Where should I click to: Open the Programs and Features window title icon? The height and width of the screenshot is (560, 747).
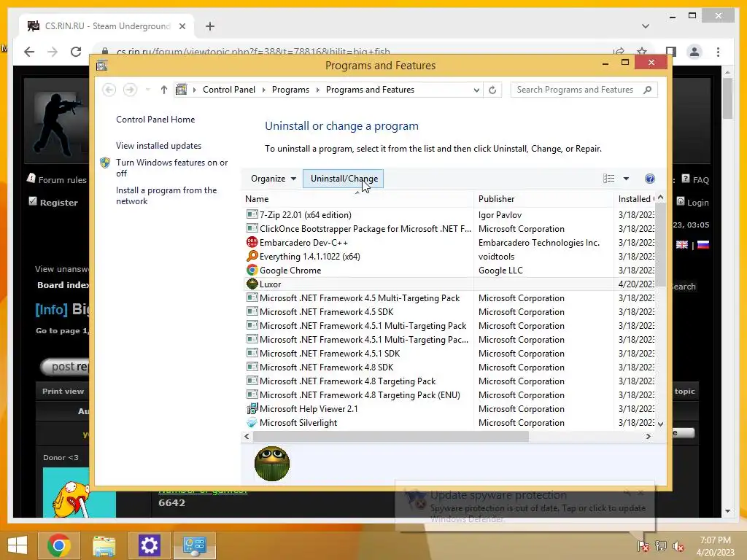[101, 66]
